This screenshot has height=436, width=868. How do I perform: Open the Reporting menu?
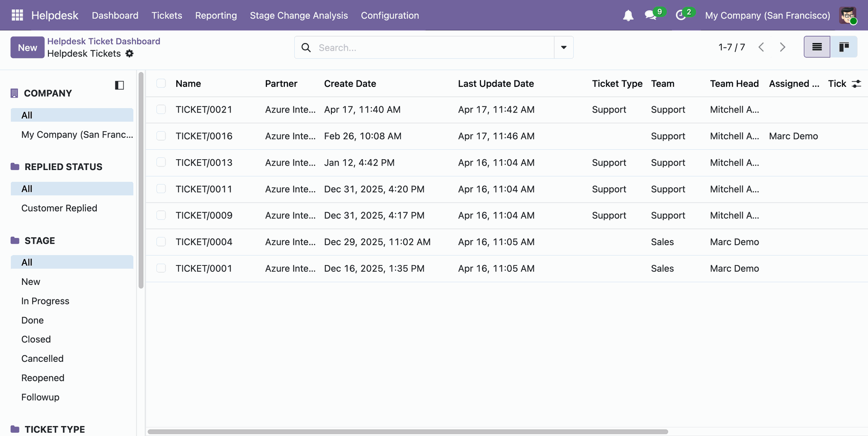click(216, 15)
